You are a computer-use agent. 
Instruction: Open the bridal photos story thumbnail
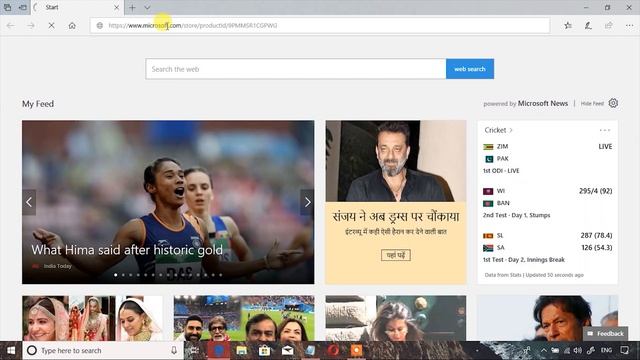pos(93,318)
